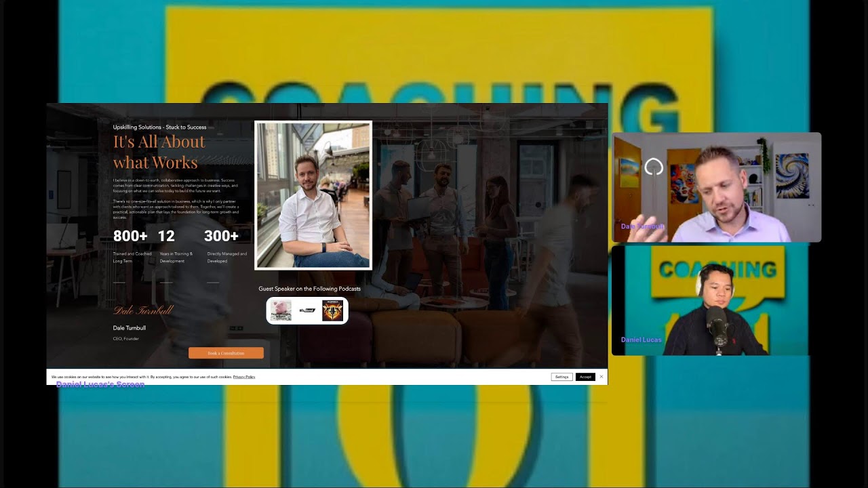868x488 pixels.
Task: Open the middle black-text podcast logo
Action: tap(307, 310)
